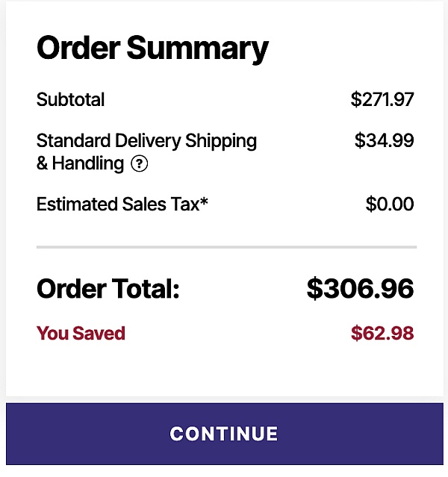Screen dimensions: 448x477
Task: Click the Standard Delivery Shipping text line
Action: [146, 141]
